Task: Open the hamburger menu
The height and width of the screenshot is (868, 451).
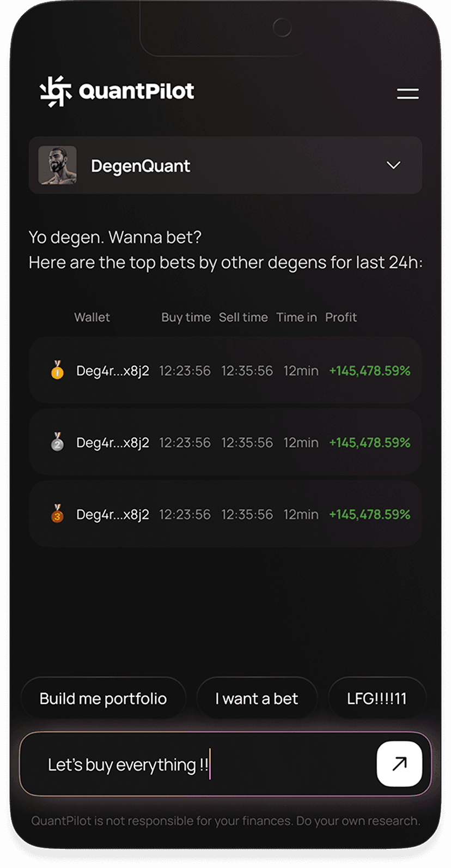Action: point(407,94)
